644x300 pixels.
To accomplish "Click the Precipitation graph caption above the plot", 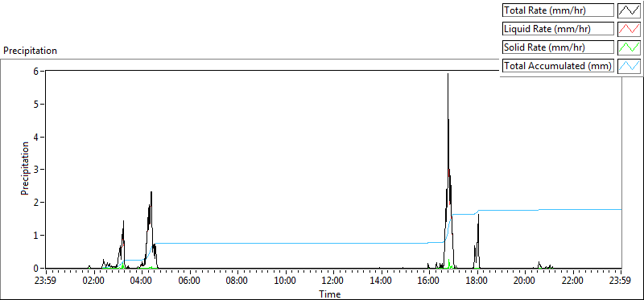I will 30,51.
